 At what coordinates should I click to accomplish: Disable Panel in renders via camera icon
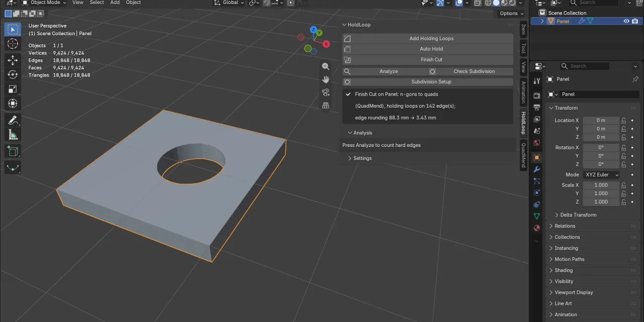click(x=635, y=21)
